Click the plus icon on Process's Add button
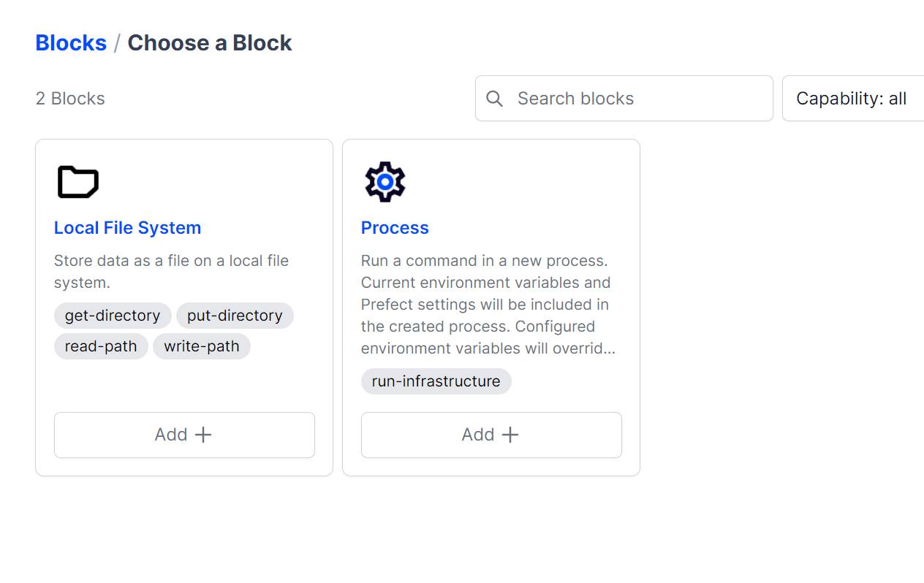The image size is (924, 583). (510, 434)
